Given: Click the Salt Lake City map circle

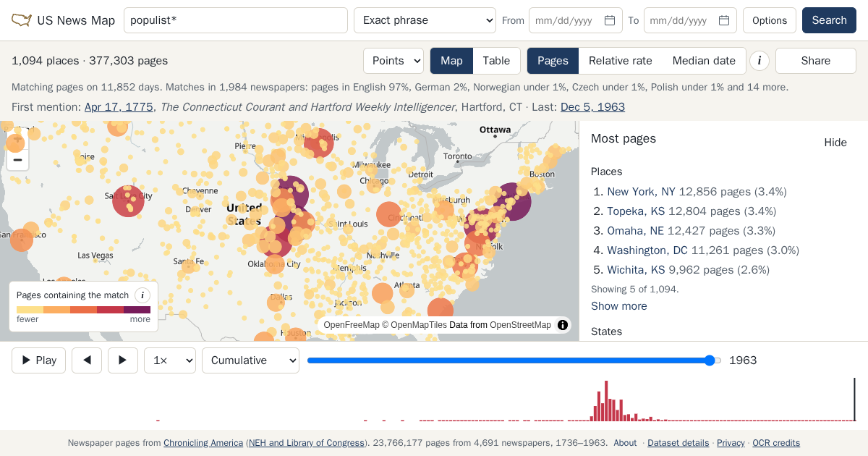Looking at the screenshot, I should (129, 200).
